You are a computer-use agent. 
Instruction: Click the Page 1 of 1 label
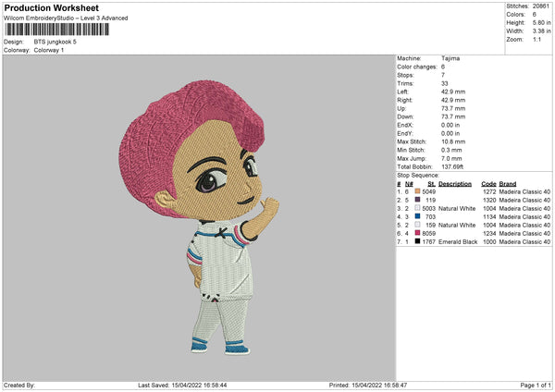[x=536, y=386]
